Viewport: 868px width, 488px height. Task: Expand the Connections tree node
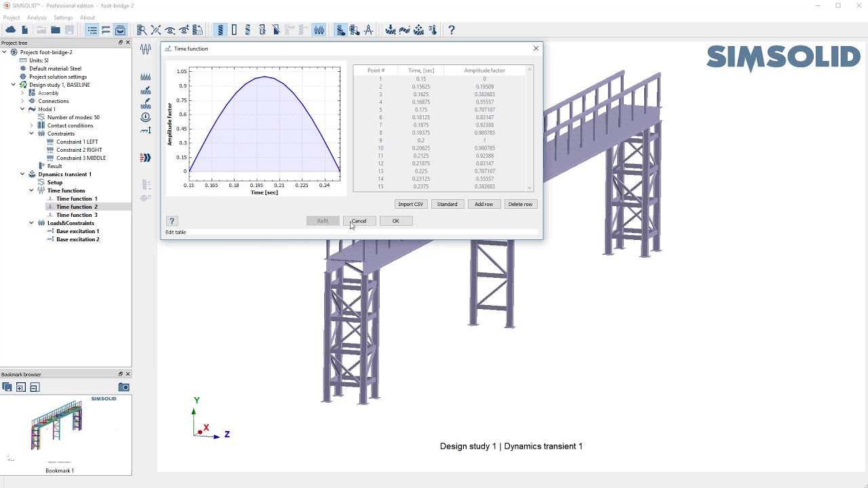[22, 101]
